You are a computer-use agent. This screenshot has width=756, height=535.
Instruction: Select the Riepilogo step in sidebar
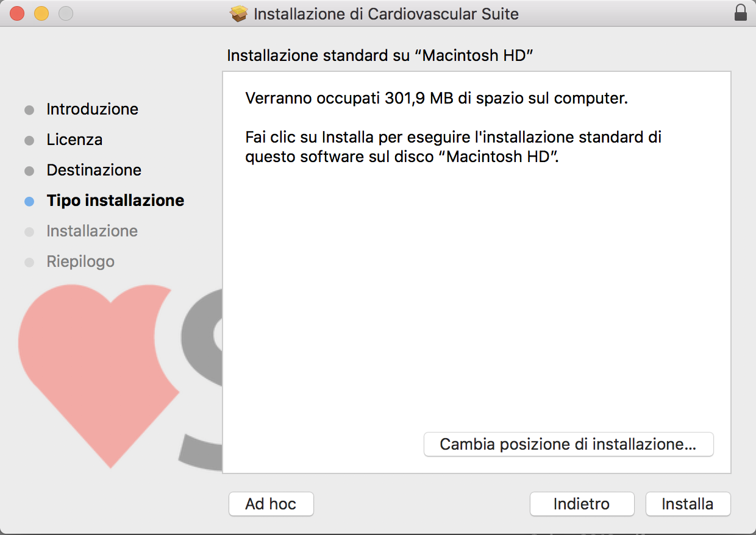tap(80, 261)
